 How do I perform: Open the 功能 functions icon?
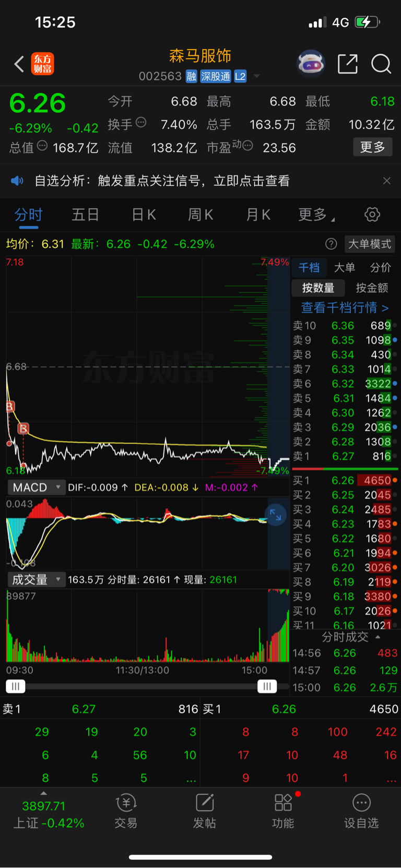click(283, 811)
